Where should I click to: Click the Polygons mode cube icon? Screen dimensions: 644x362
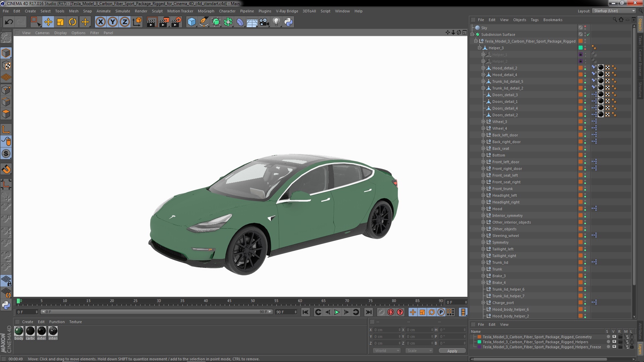click(x=6, y=114)
